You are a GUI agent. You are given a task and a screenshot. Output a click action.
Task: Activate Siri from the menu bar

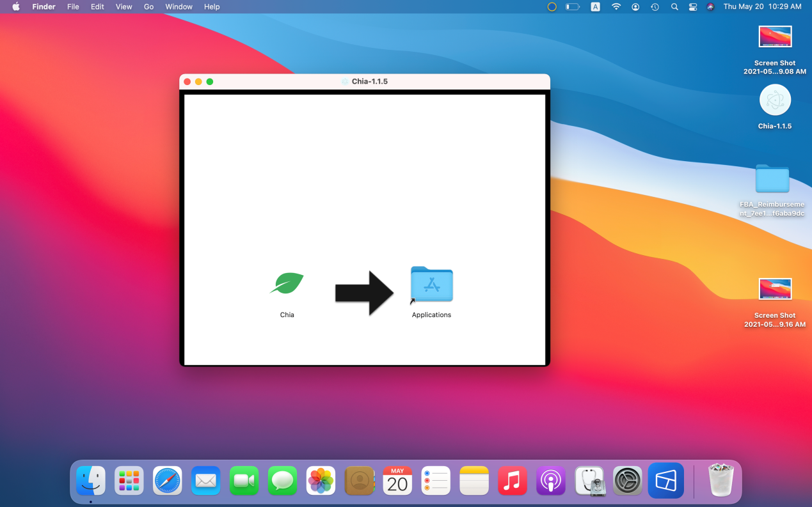(x=710, y=6)
